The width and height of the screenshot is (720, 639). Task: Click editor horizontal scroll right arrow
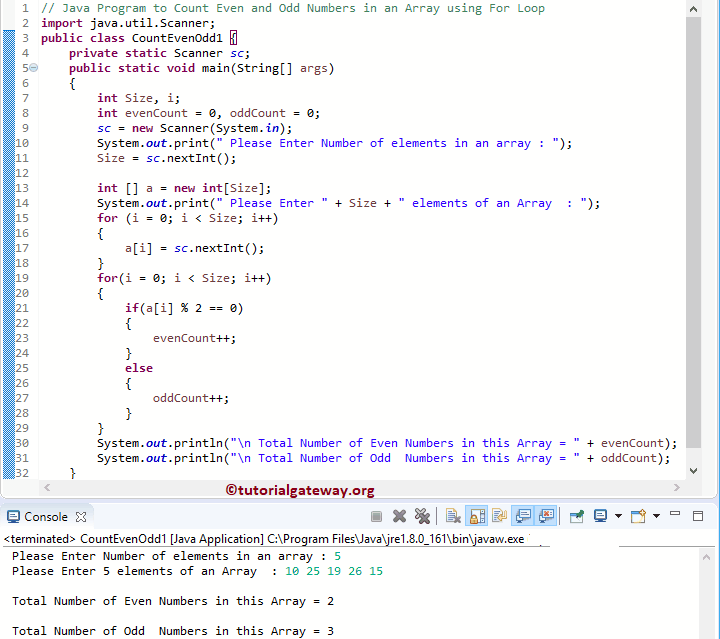(676, 487)
